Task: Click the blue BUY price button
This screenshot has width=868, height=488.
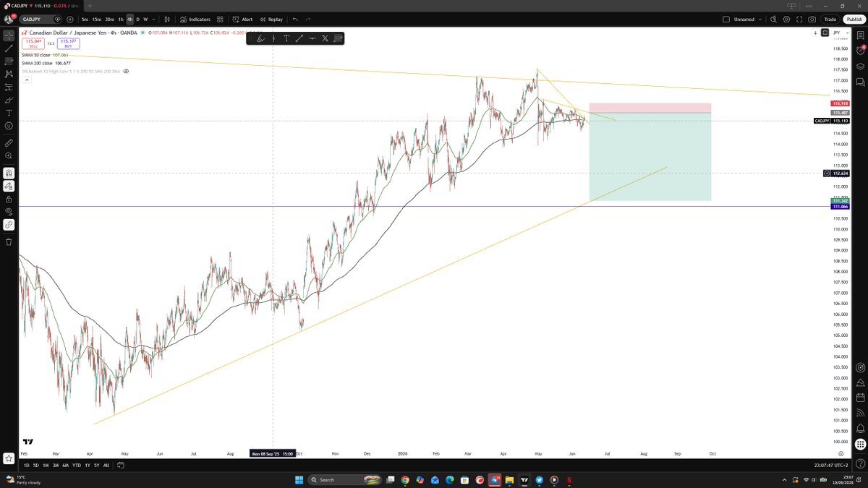Action: [x=67, y=43]
